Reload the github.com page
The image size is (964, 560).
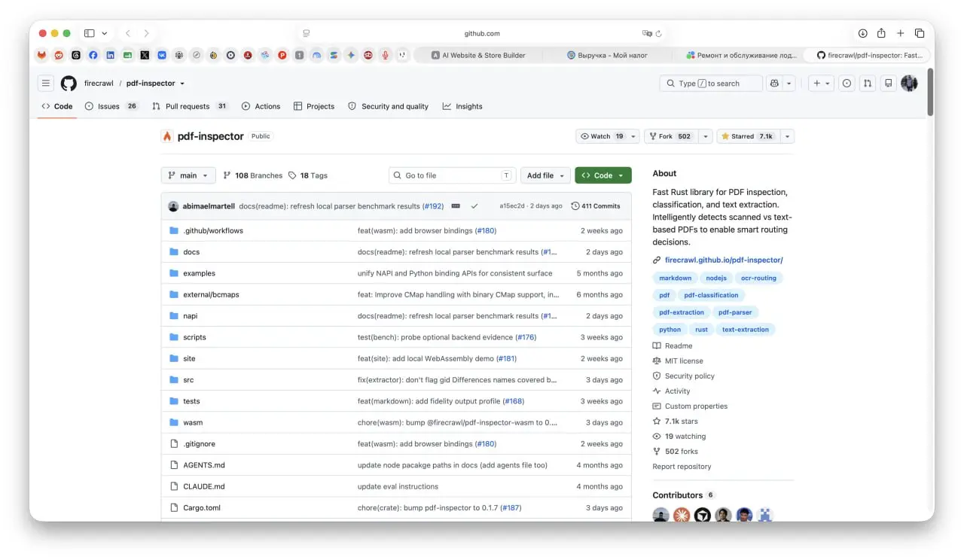tap(659, 33)
